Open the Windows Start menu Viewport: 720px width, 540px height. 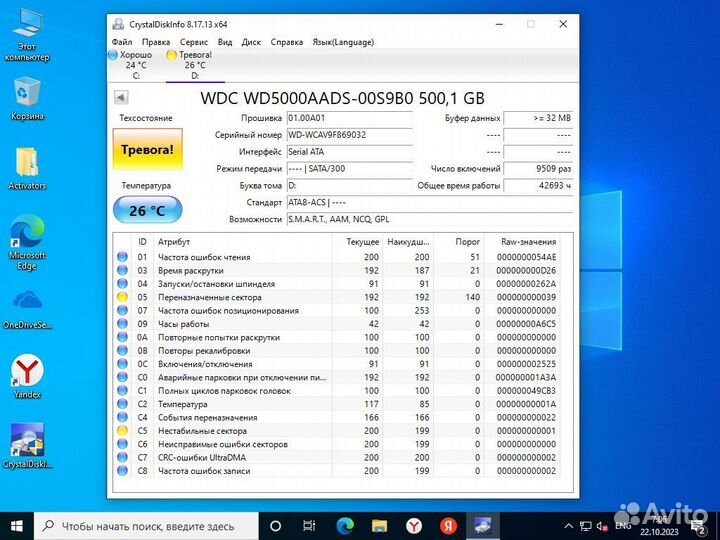point(17,526)
